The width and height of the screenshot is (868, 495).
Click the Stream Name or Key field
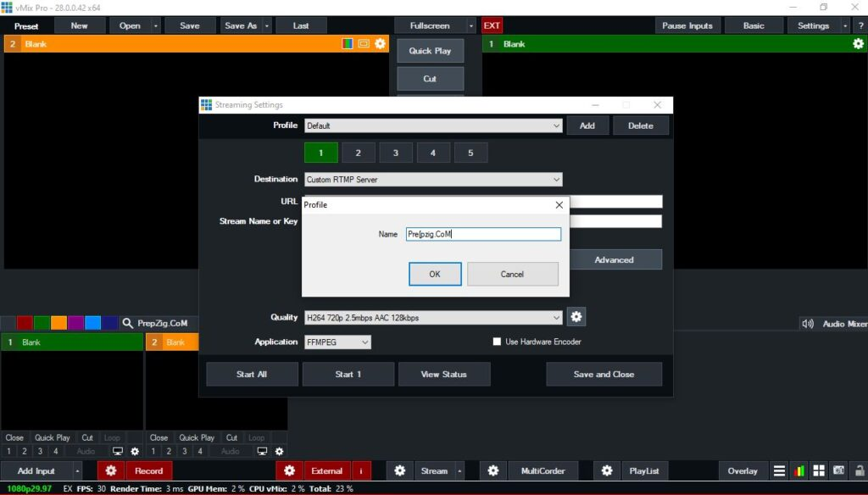pos(615,221)
